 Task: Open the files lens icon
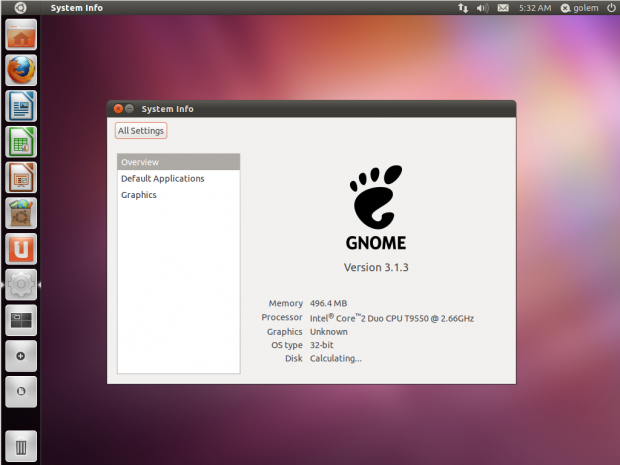21,391
